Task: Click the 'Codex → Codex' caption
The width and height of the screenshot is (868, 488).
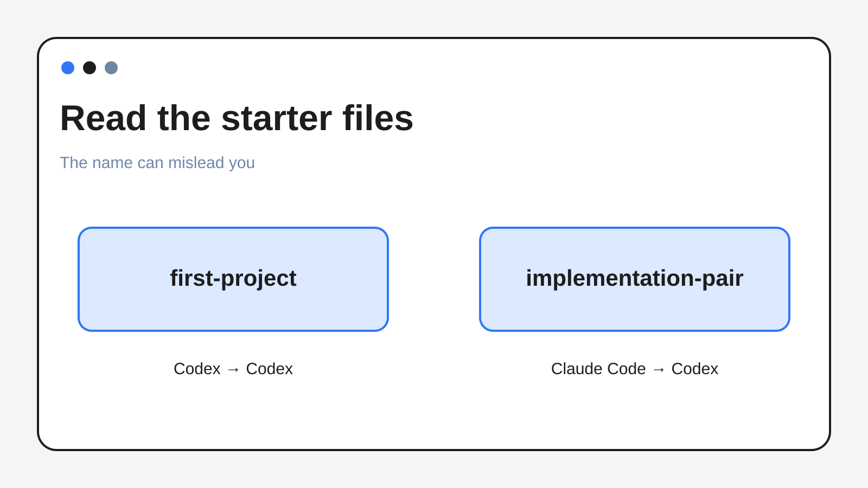Action: tap(233, 369)
